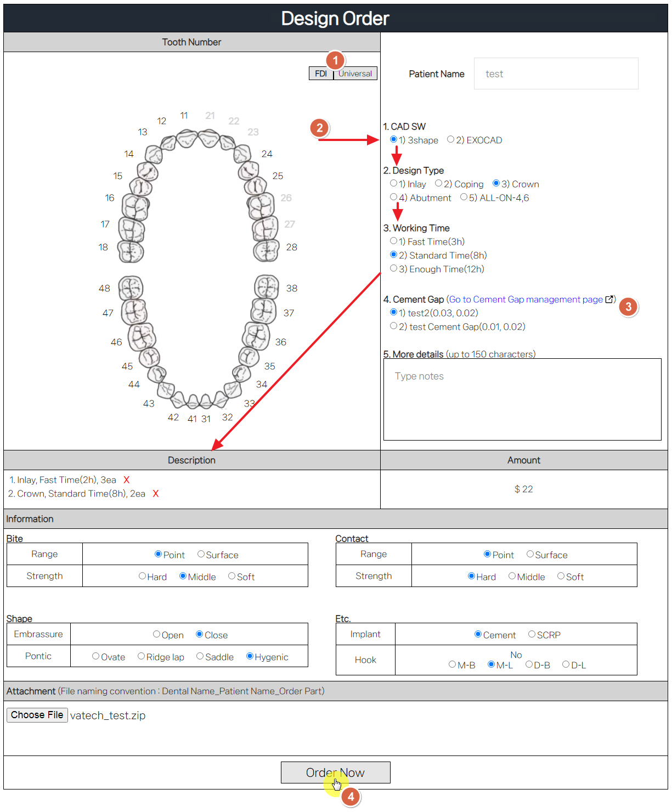
Task: Click the Patient Name input field
Action: (x=556, y=74)
